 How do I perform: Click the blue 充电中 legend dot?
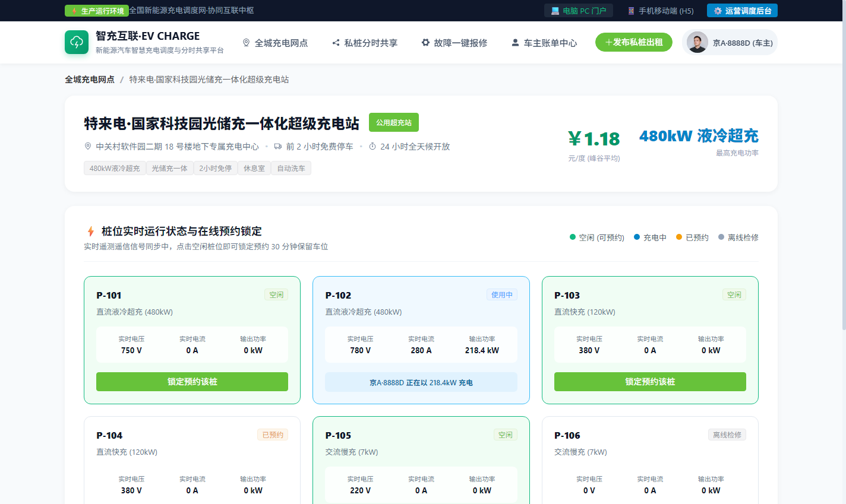pos(637,237)
